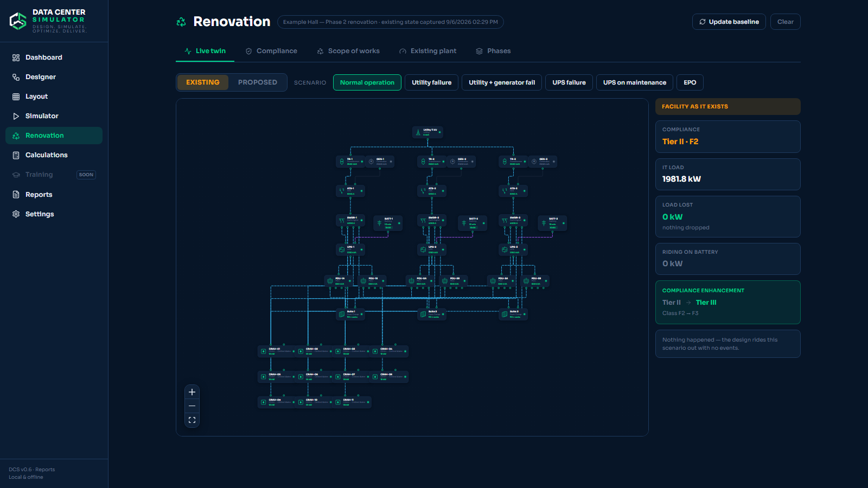Click the 'FACILITY AS IT EXISTS' header
Image resolution: width=868 pixels, height=488 pixels.
click(728, 106)
